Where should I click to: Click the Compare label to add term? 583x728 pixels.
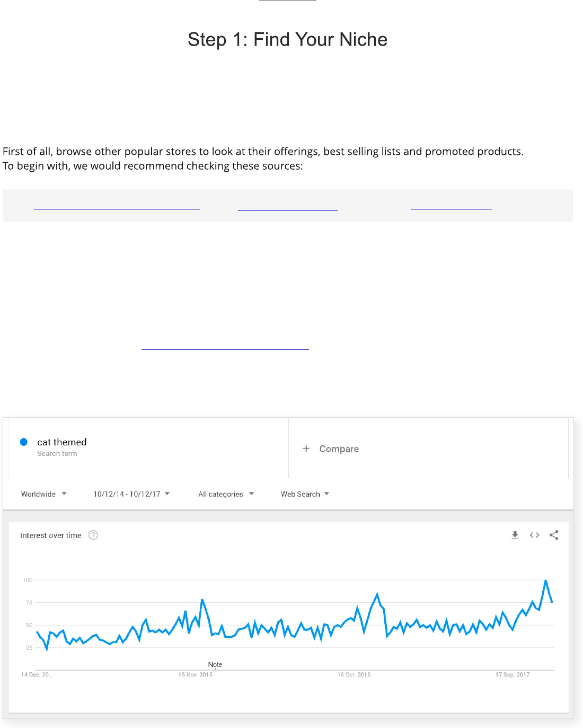(339, 449)
